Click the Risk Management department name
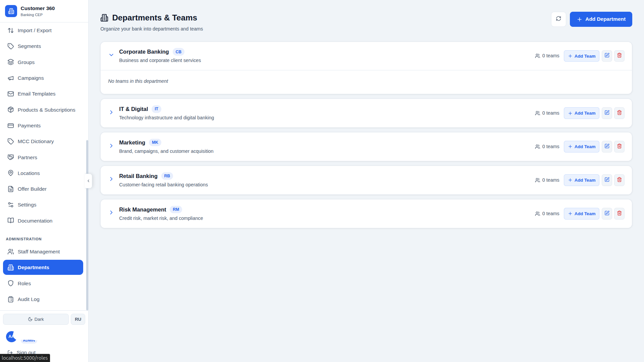This screenshot has width=644, height=362. coord(143,209)
